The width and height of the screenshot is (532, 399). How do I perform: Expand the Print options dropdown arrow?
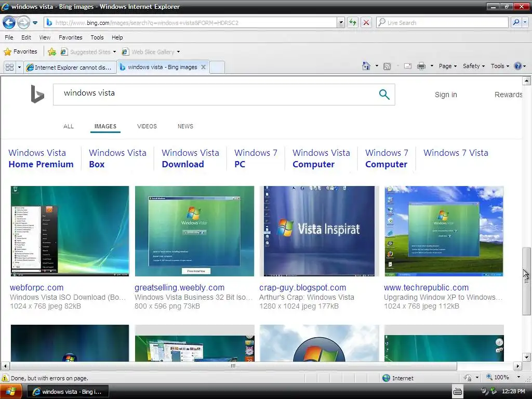(x=432, y=66)
